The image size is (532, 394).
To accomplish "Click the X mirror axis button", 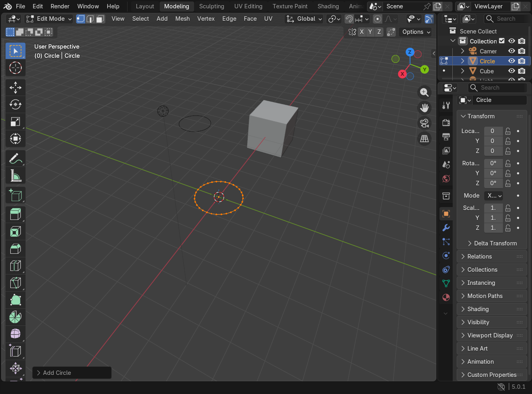I will pyautogui.click(x=361, y=32).
